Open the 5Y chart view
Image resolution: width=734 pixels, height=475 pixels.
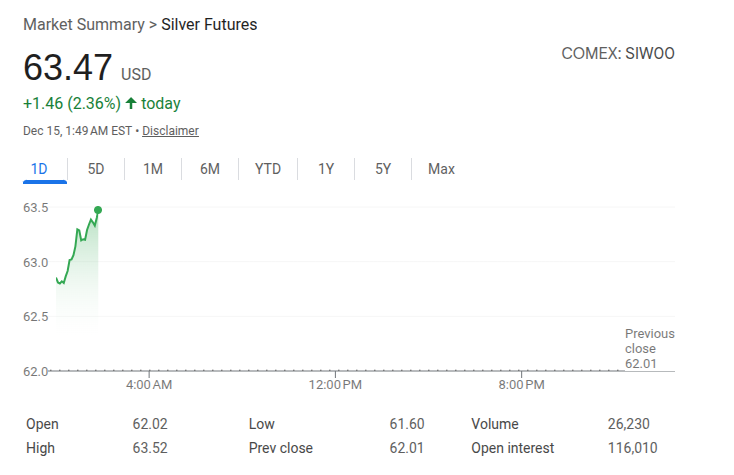[x=383, y=169]
